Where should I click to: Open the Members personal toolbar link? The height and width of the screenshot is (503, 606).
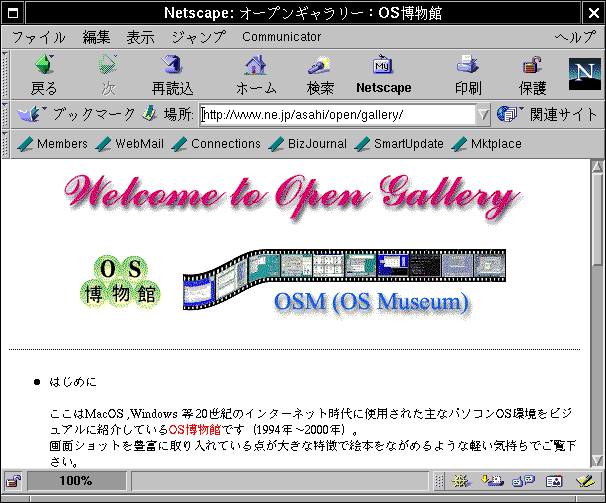point(53,144)
